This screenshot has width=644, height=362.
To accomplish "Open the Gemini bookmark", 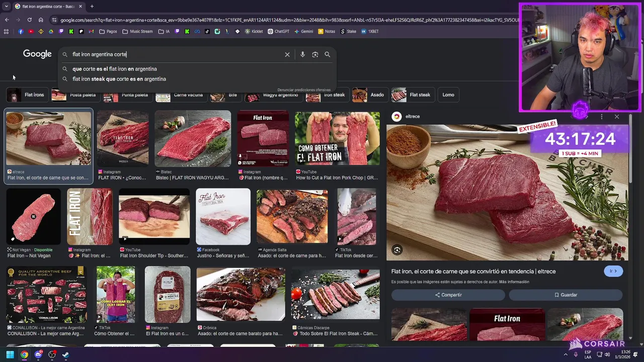I will [x=303, y=31].
